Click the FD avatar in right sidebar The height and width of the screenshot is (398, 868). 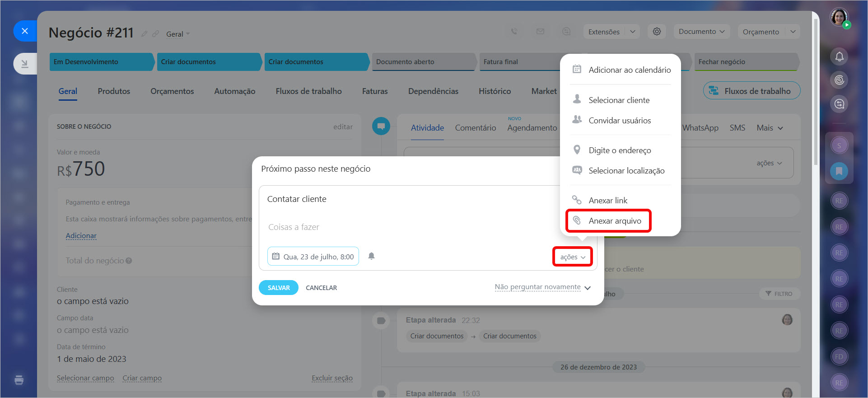coord(839,356)
